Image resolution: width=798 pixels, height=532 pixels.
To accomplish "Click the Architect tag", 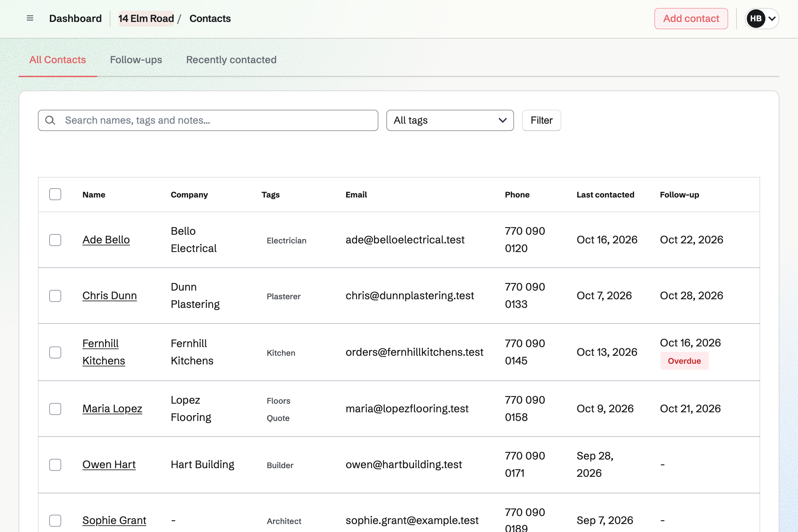I will tap(284, 521).
